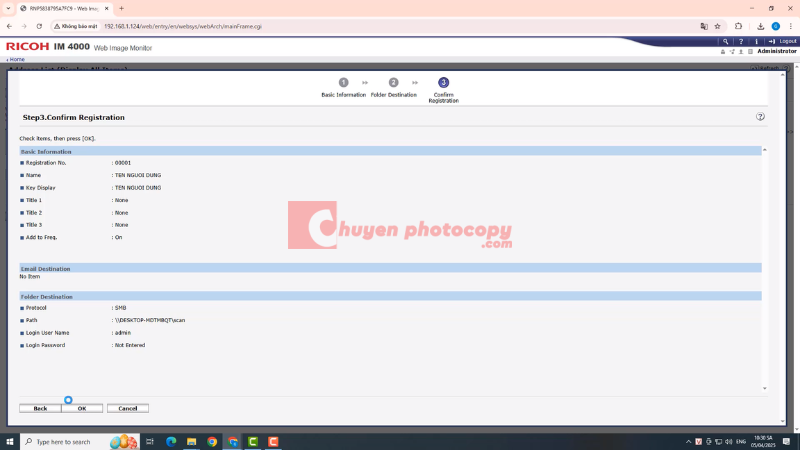This screenshot has height=450, width=800.
Task: Click the browser forward arrow
Action: [24, 27]
